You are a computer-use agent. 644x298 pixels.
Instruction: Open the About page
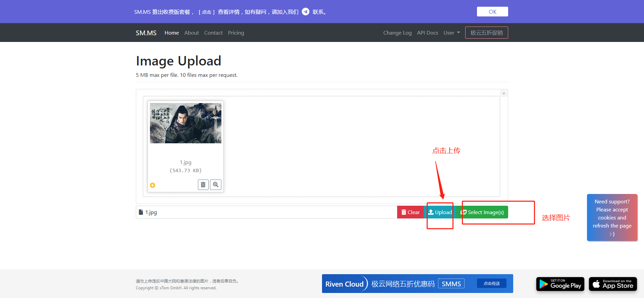click(x=192, y=33)
